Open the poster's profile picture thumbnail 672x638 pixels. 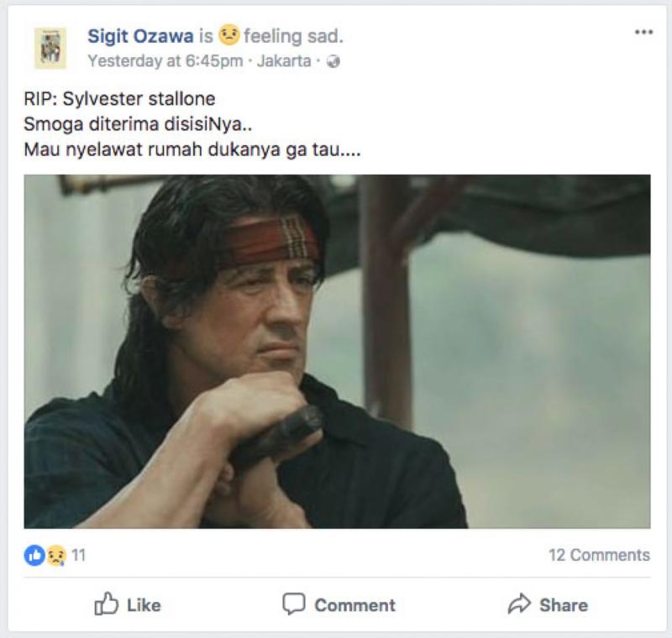coord(50,49)
